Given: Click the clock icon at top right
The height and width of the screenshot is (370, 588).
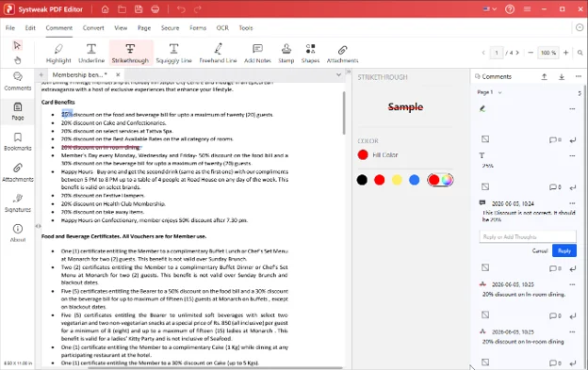Looking at the screenshot, I should pos(580,27).
